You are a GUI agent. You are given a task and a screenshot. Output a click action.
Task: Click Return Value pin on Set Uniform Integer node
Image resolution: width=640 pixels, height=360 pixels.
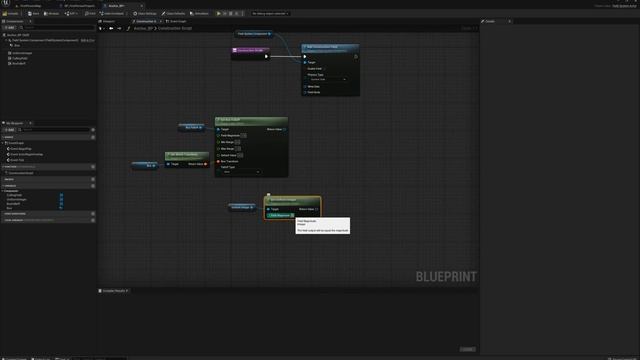tap(316, 209)
